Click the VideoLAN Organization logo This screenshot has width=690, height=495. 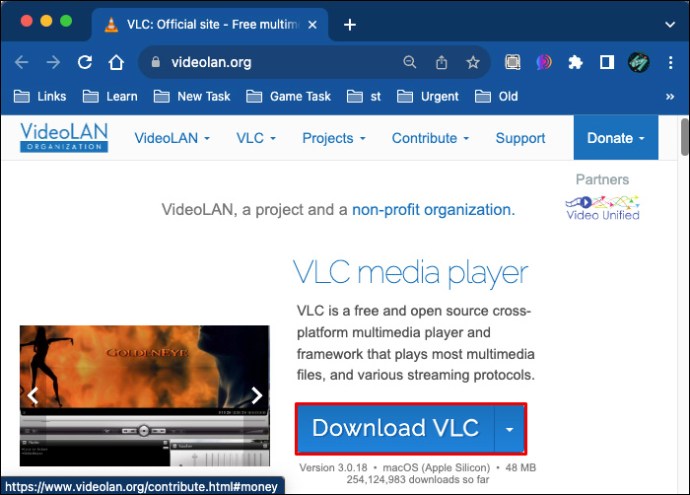coord(64,137)
